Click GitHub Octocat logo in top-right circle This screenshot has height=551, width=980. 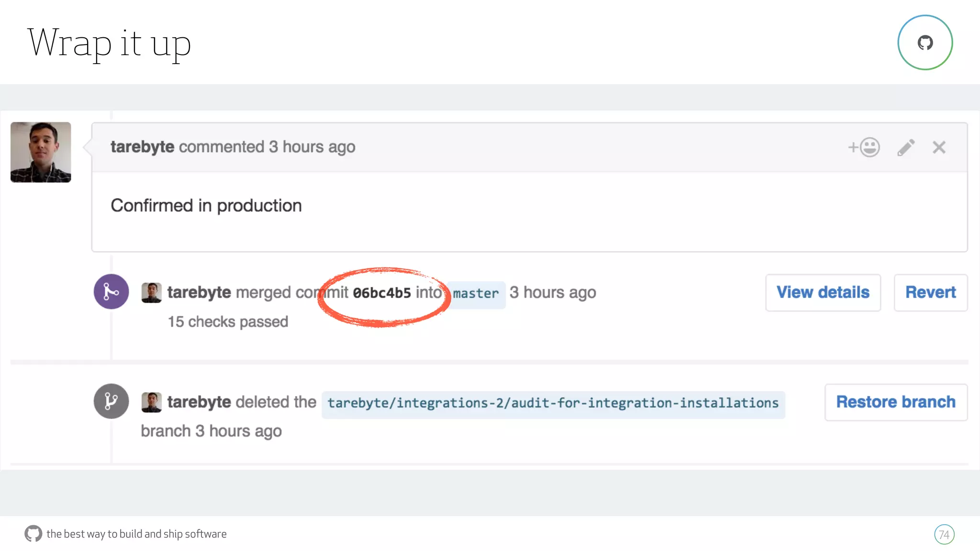point(925,43)
